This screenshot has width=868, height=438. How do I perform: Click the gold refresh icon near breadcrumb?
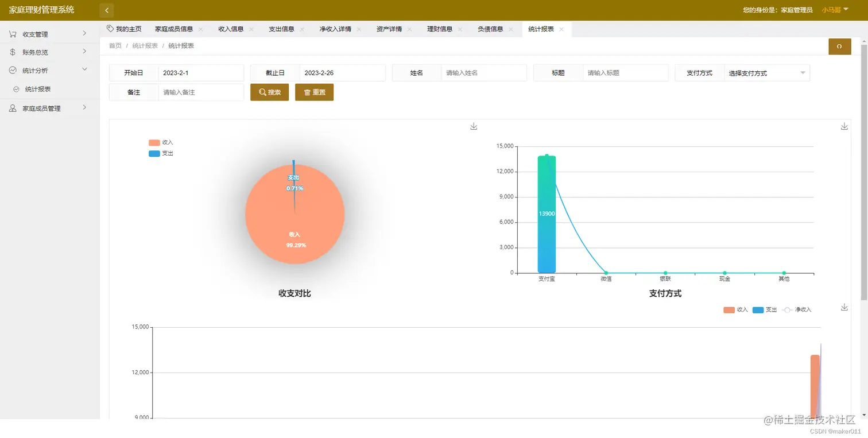839,46
